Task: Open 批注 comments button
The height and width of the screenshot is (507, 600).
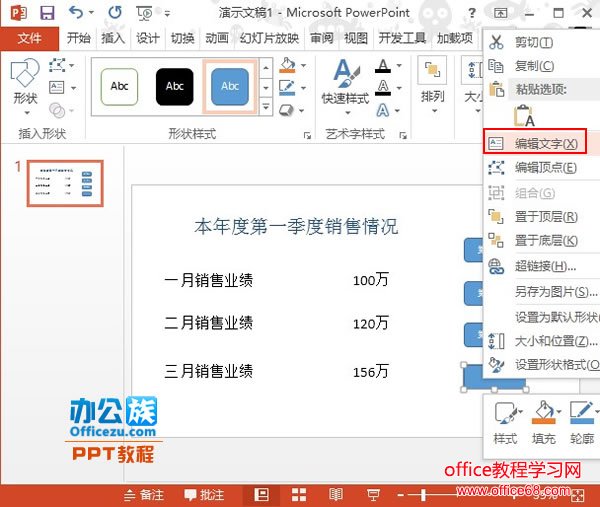Action: (x=204, y=495)
